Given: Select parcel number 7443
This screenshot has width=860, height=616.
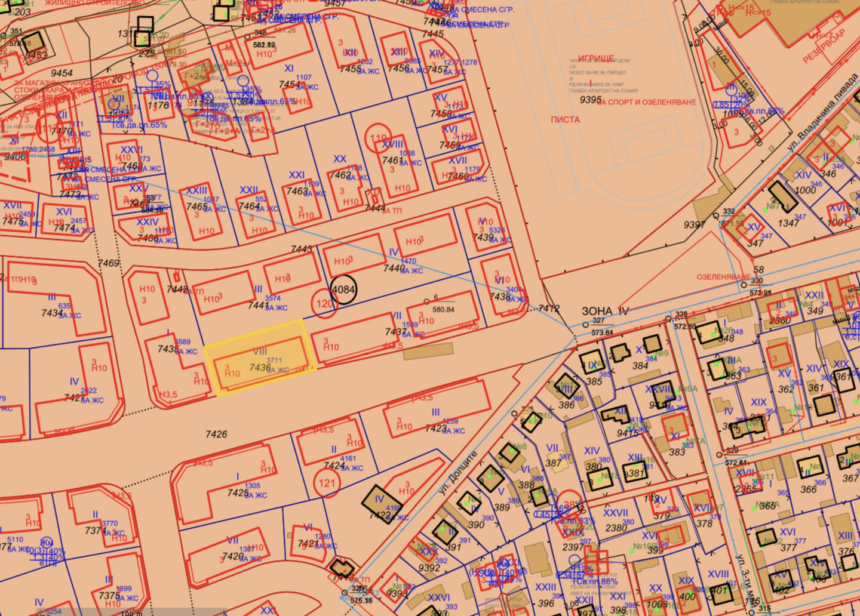Looking at the screenshot, I should [x=302, y=250].
